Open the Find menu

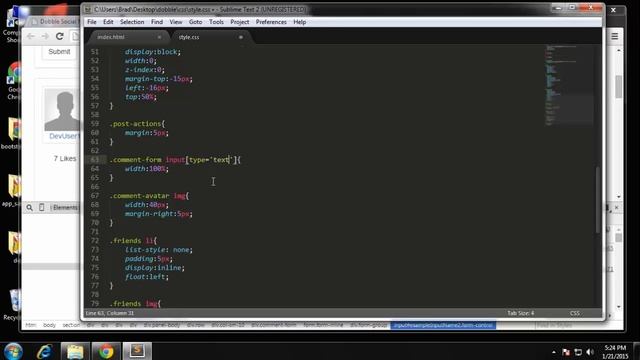[x=157, y=22]
